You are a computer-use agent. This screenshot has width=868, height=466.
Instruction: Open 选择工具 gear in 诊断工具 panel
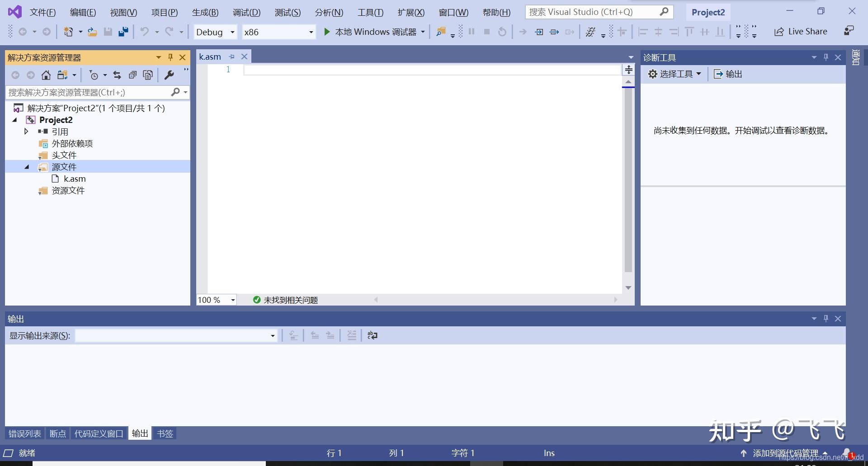[x=653, y=74]
